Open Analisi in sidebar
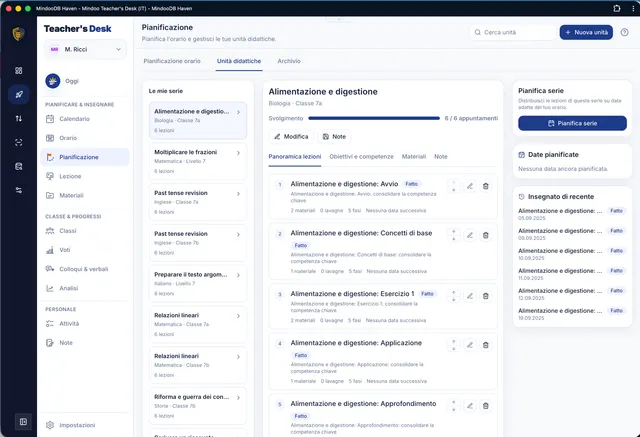 pyautogui.click(x=84, y=288)
